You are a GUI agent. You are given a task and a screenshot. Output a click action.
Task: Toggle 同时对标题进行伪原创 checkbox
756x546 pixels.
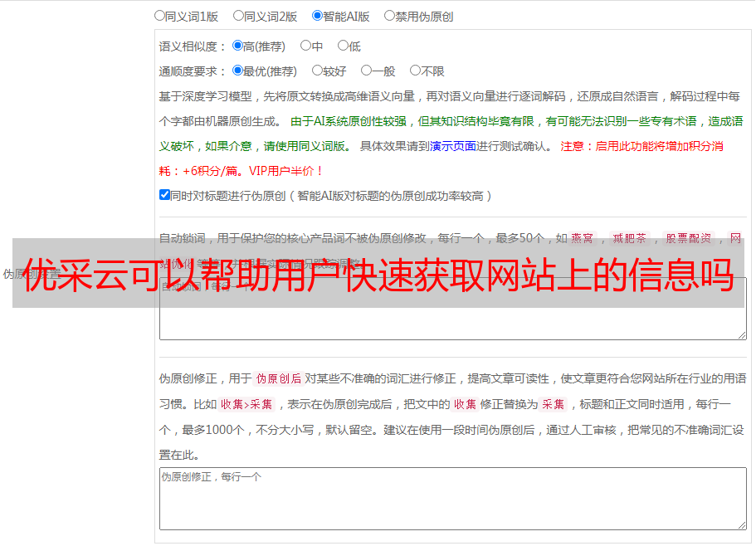pos(164,195)
